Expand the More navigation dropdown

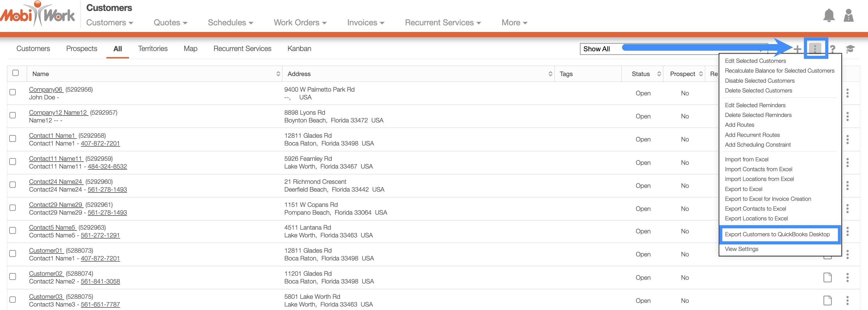tap(514, 22)
